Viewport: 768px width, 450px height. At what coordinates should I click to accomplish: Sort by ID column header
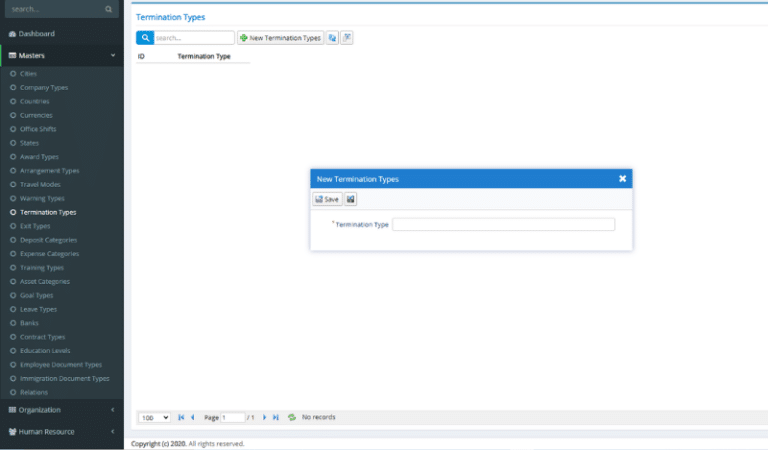click(x=141, y=56)
